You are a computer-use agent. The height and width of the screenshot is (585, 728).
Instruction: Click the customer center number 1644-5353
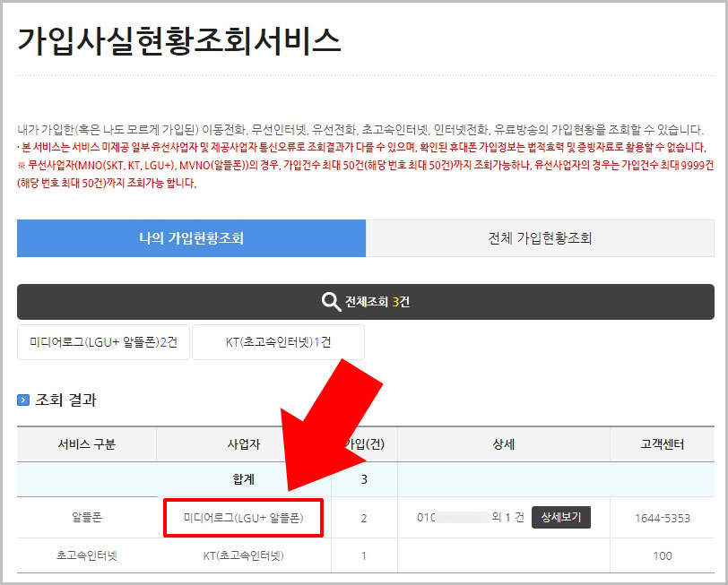662,518
